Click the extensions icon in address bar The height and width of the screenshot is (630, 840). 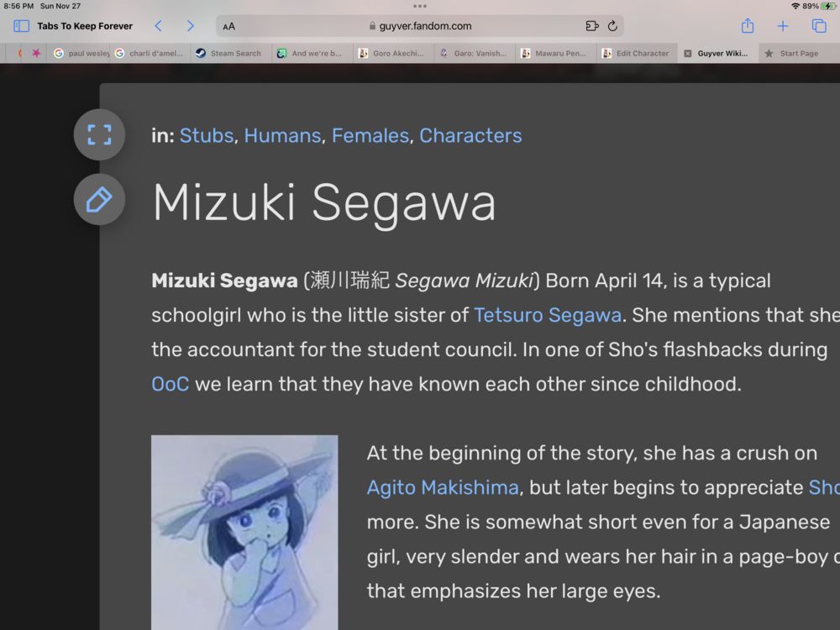(x=591, y=26)
